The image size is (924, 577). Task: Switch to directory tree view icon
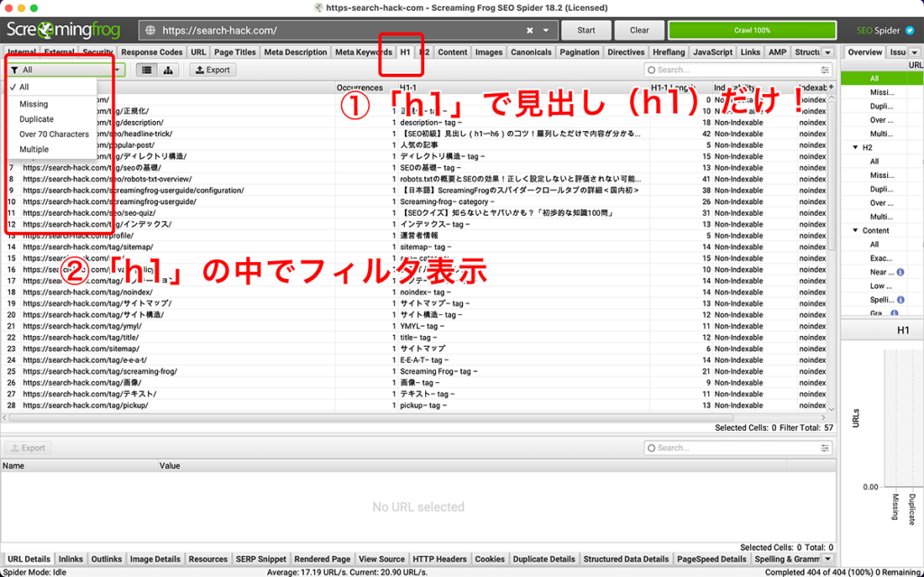click(x=168, y=70)
